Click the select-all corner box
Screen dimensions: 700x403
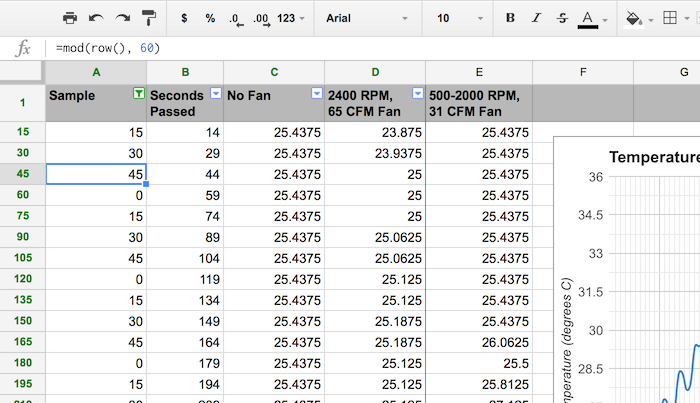click(21, 72)
